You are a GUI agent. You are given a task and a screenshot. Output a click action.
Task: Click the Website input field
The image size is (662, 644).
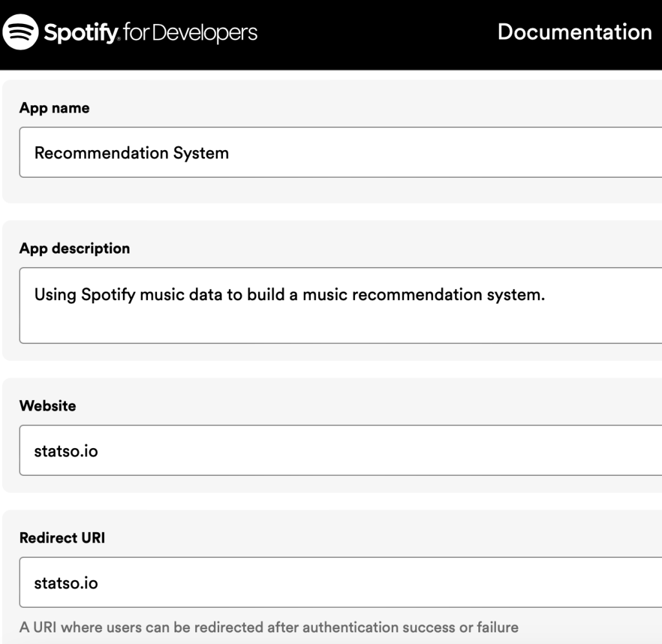(341, 451)
